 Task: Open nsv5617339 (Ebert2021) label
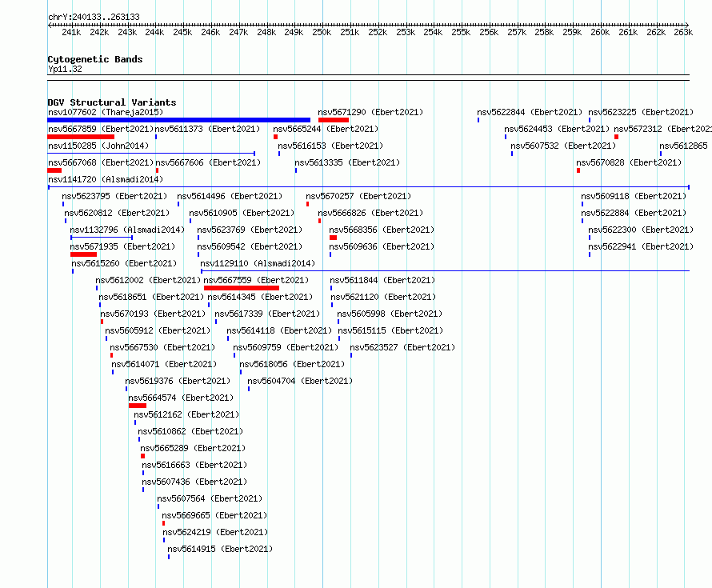point(267,314)
